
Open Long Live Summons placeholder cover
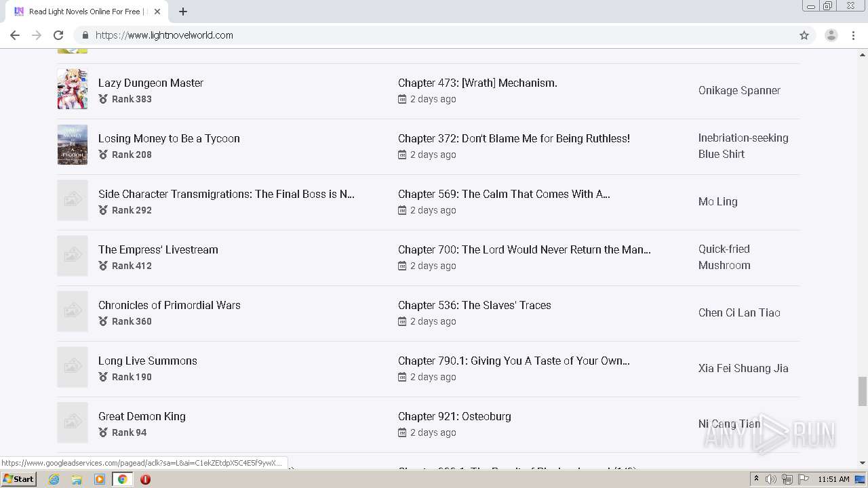tap(73, 367)
